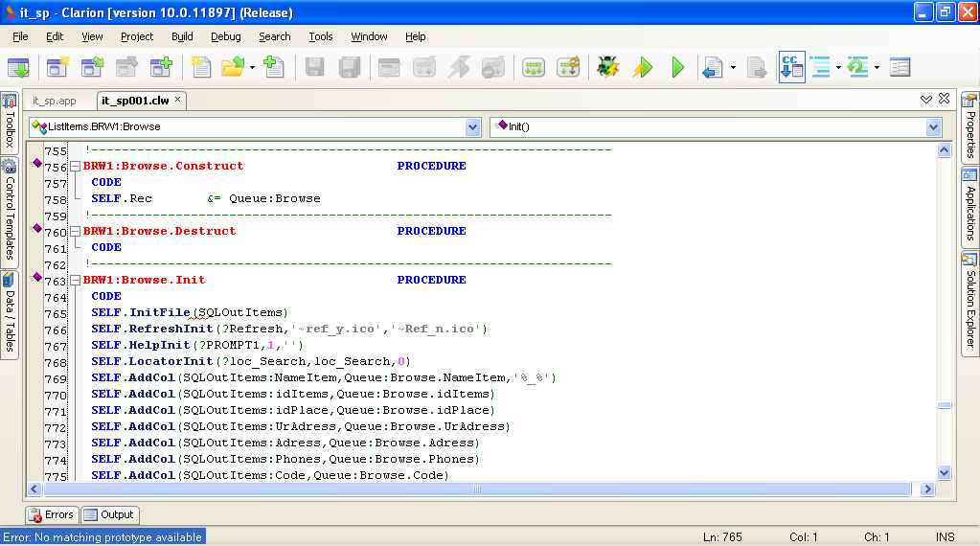This screenshot has height=546, width=980.
Task: Click the New File toolbar icon
Action: click(200, 67)
